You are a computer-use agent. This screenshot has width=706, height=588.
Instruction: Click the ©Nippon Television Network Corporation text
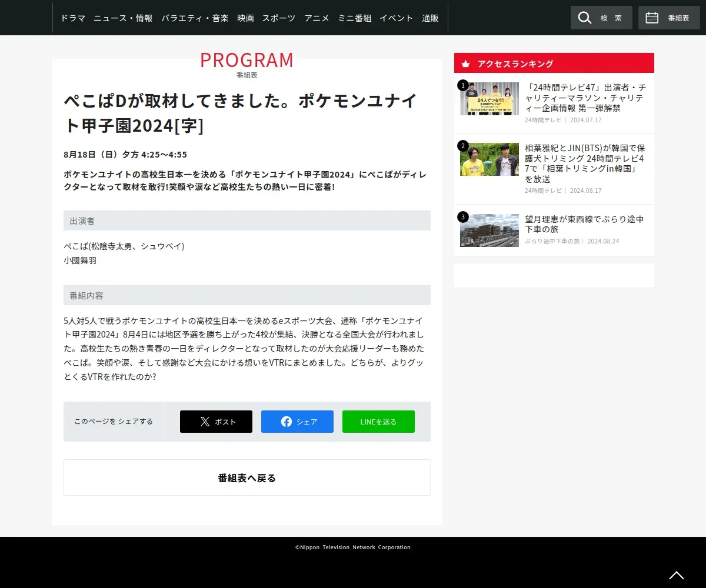tap(353, 547)
